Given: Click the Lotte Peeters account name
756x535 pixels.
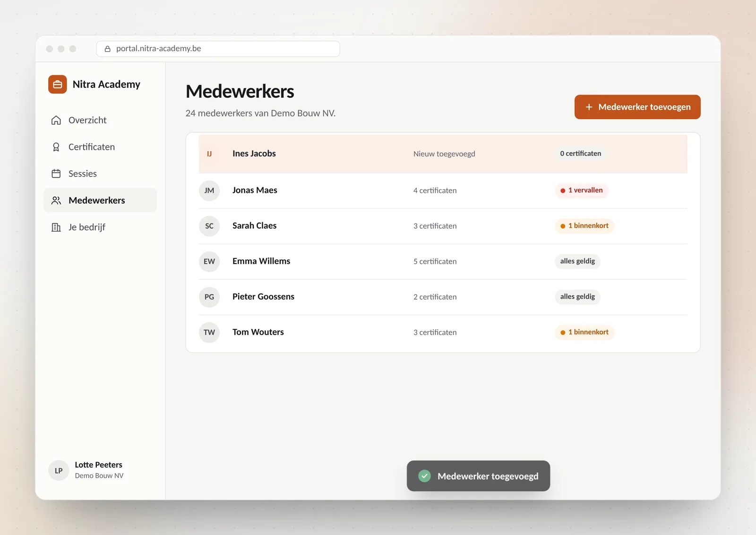Looking at the screenshot, I should [98, 465].
